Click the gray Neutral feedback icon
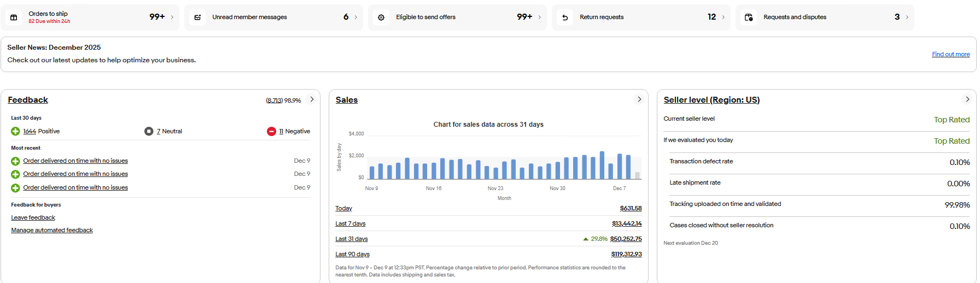This screenshot has height=283, width=980. (x=149, y=131)
